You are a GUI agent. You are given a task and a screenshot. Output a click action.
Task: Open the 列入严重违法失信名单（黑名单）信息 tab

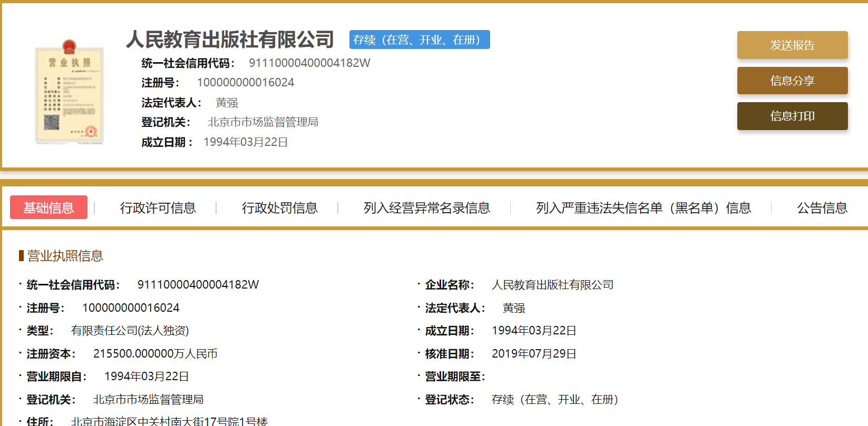point(643,208)
